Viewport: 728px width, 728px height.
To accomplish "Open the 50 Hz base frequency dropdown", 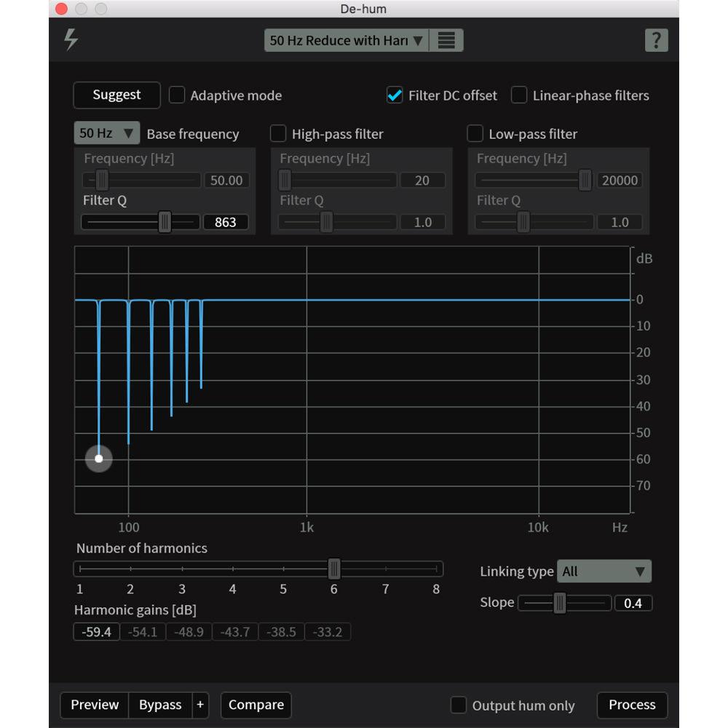I will click(x=106, y=133).
